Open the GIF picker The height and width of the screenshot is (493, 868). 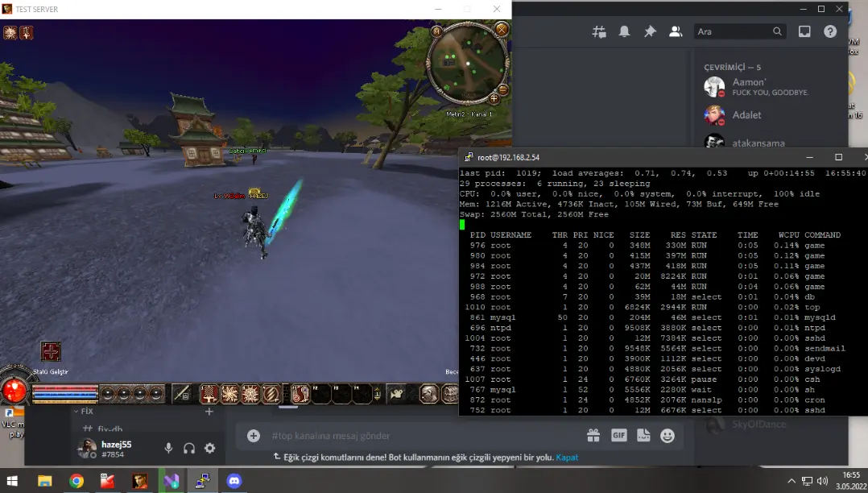619,435
